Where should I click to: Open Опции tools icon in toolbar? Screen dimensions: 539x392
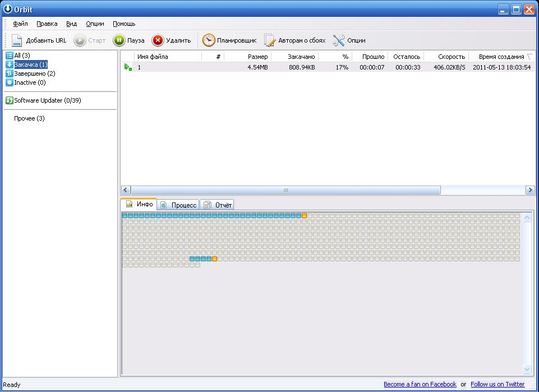coord(339,40)
